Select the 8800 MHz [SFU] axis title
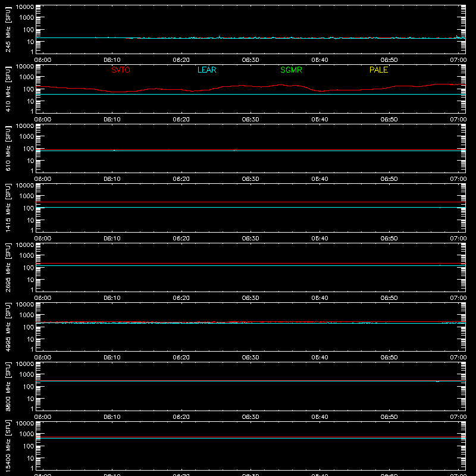 point(8,386)
